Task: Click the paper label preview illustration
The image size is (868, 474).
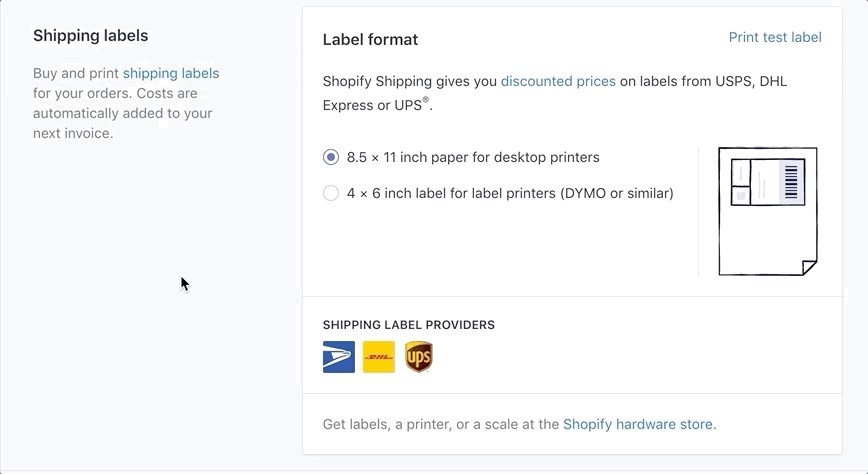Action: pyautogui.click(x=768, y=211)
